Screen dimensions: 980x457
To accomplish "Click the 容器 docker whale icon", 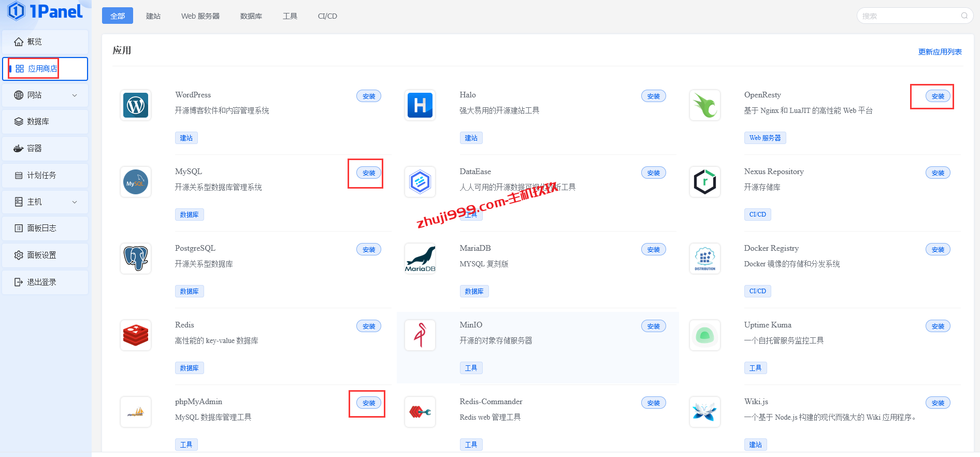I will coord(19,148).
